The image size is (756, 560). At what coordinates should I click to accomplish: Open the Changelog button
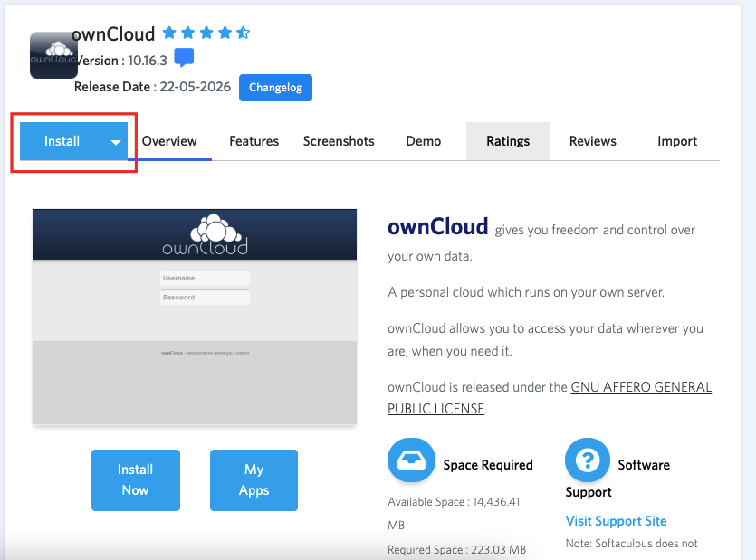coord(275,88)
